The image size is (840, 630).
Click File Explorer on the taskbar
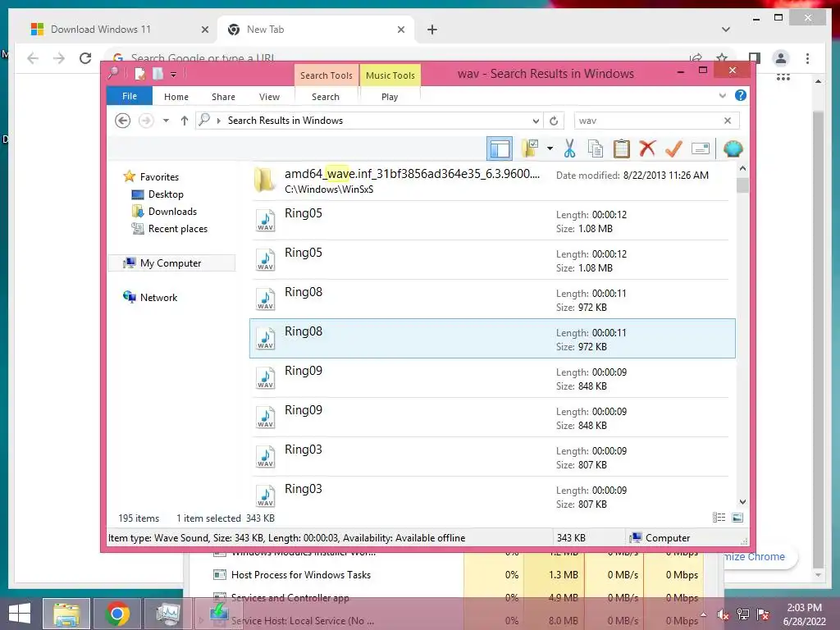click(x=66, y=614)
